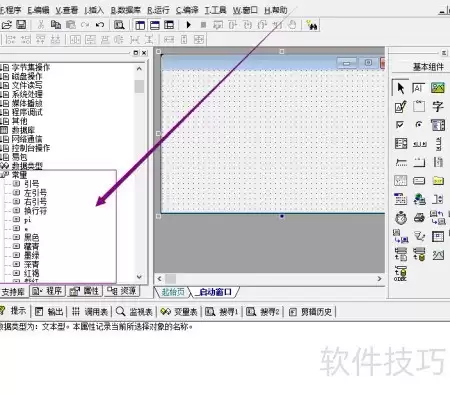Select the horizontal scrollbar component icon

pos(420,144)
